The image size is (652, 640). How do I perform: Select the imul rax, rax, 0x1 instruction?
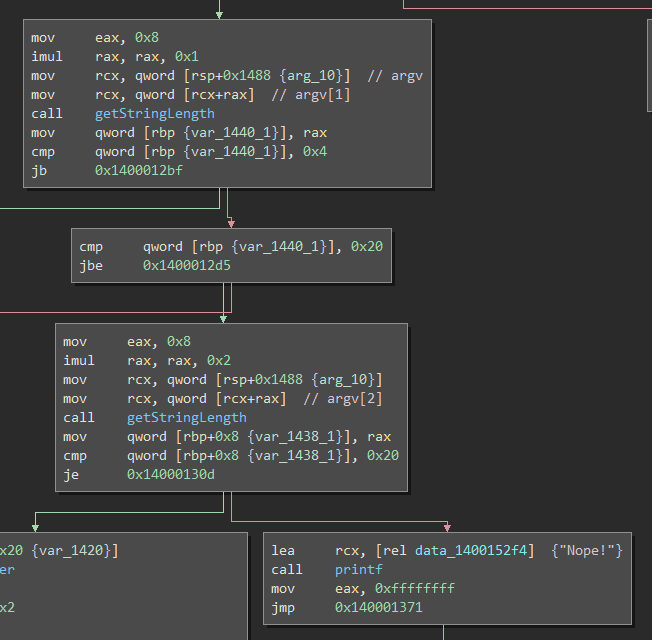tap(115, 57)
